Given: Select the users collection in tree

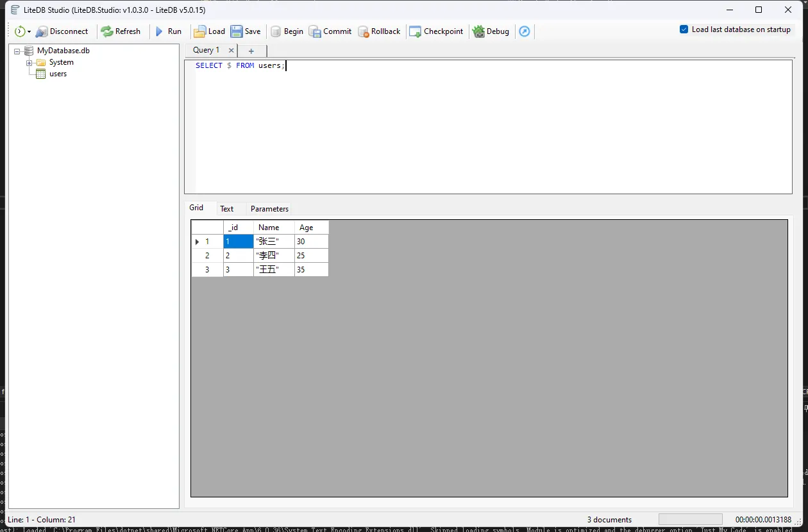Looking at the screenshot, I should click(58, 74).
